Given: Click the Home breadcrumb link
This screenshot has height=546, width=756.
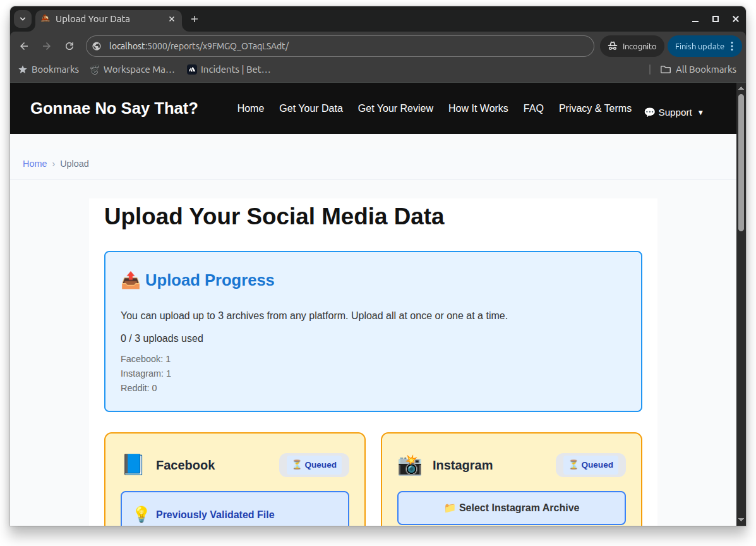Looking at the screenshot, I should (35, 164).
